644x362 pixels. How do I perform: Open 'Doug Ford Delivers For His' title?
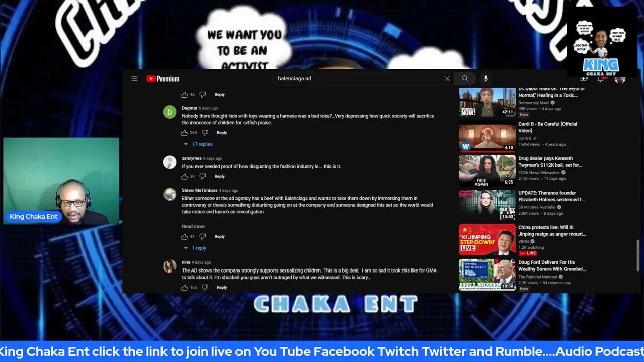pos(552,265)
